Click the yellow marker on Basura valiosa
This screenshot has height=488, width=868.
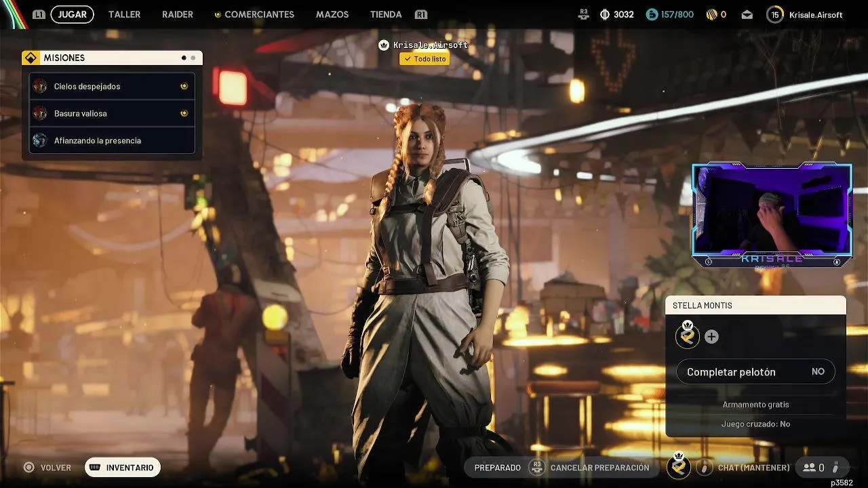184,113
